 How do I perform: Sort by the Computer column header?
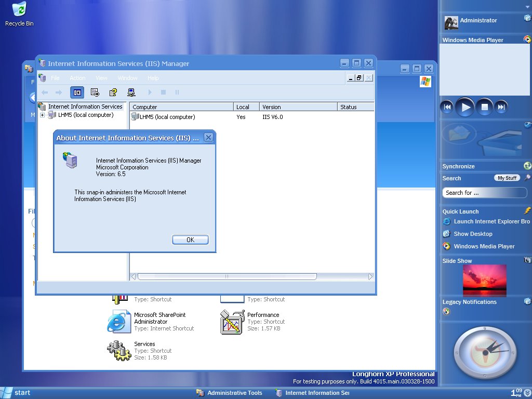[x=181, y=107]
